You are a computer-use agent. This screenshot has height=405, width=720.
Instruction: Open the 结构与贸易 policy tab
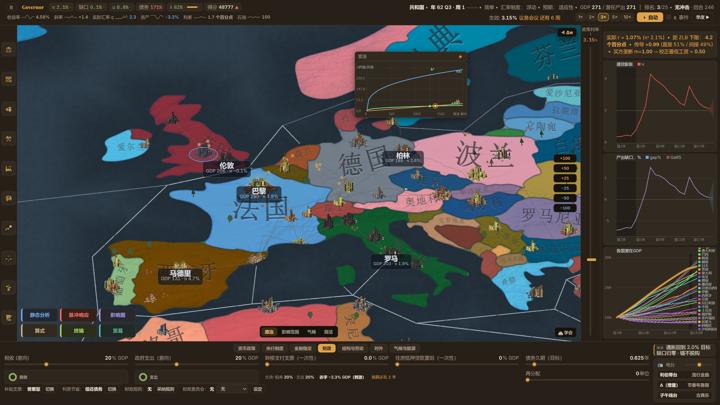pos(353,349)
